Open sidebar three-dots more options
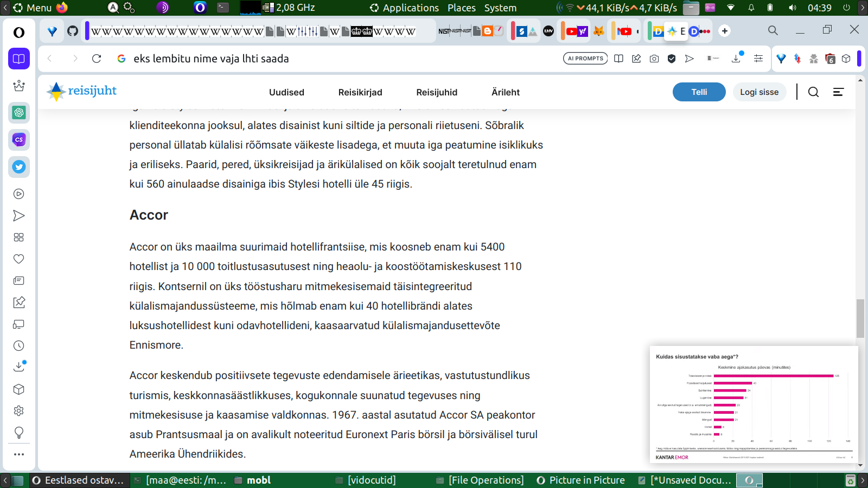The image size is (868, 488). coord(19,454)
